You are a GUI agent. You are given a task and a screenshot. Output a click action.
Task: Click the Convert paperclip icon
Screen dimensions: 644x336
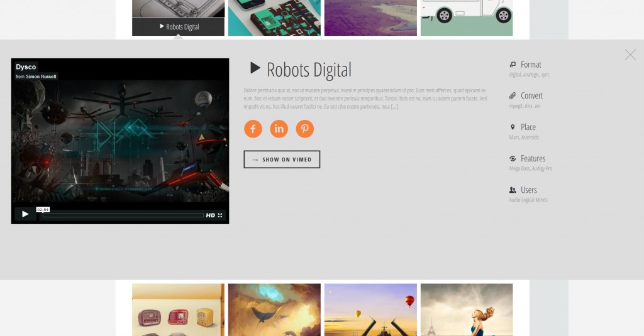click(x=513, y=95)
